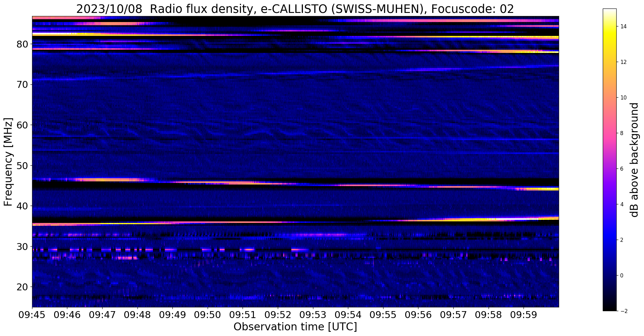Click the colorbar tick label 2
Image resolution: width=644 pixels, height=336 pixels.
622,240
